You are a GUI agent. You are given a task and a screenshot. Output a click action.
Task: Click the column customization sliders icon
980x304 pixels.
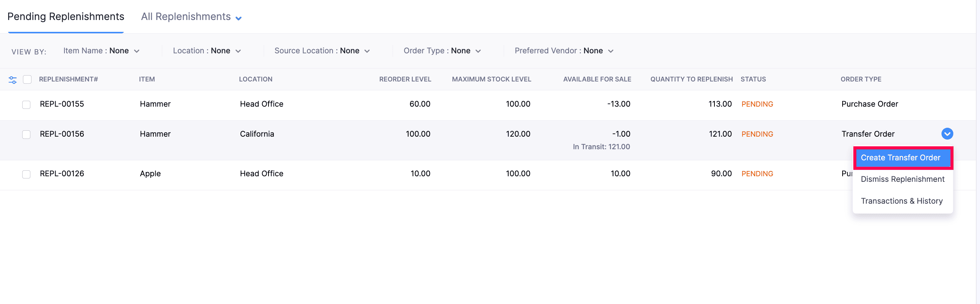coord(13,80)
